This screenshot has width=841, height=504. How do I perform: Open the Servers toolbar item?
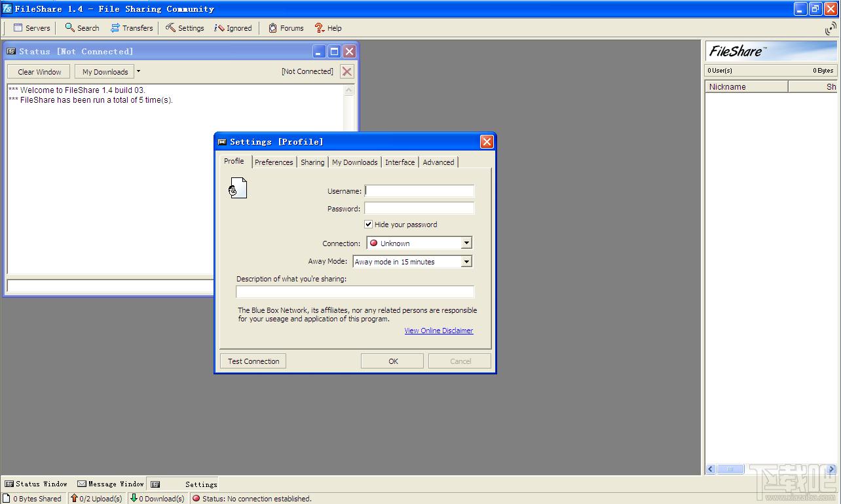click(31, 28)
